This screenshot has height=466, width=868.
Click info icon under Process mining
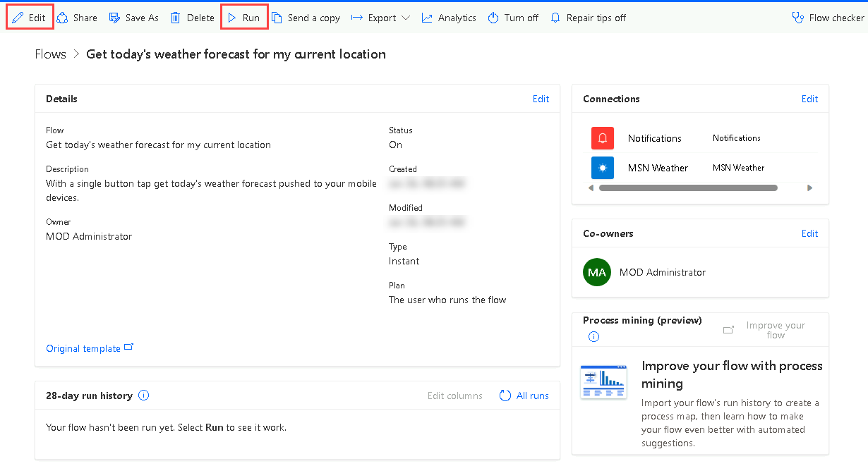click(x=593, y=336)
